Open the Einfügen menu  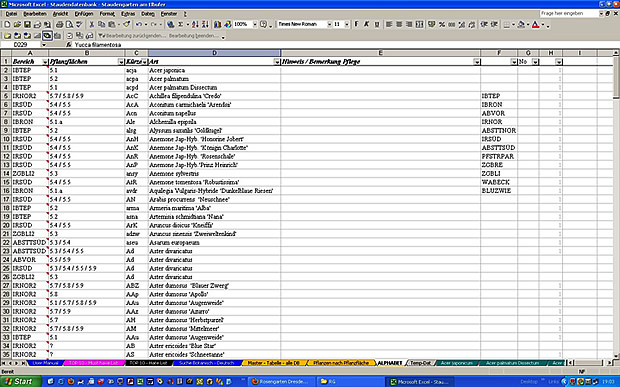click(84, 14)
